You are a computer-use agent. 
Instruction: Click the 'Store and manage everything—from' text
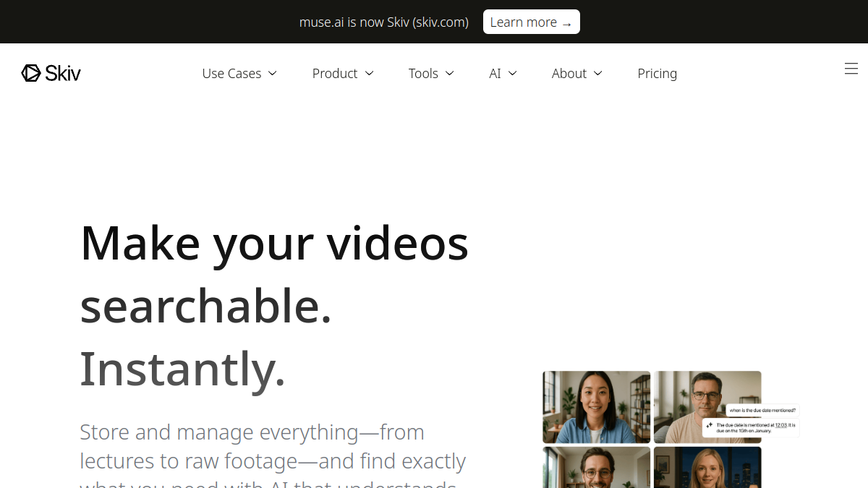(252, 432)
